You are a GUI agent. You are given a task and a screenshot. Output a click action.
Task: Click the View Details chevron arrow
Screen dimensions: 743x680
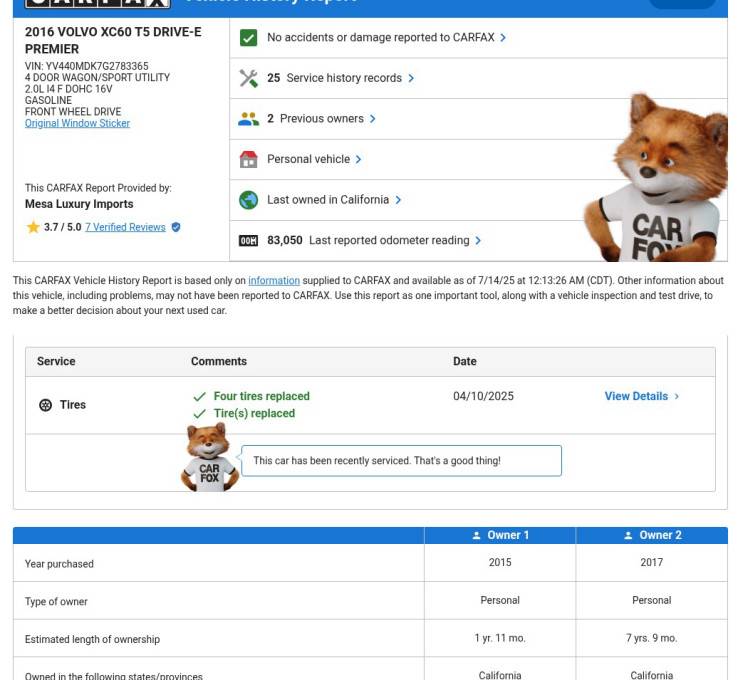[676, 396]
